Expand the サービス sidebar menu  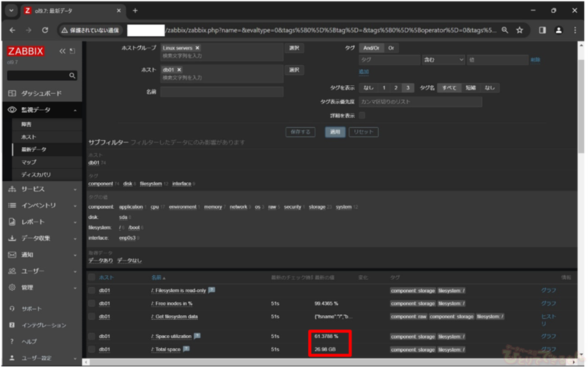42,189
